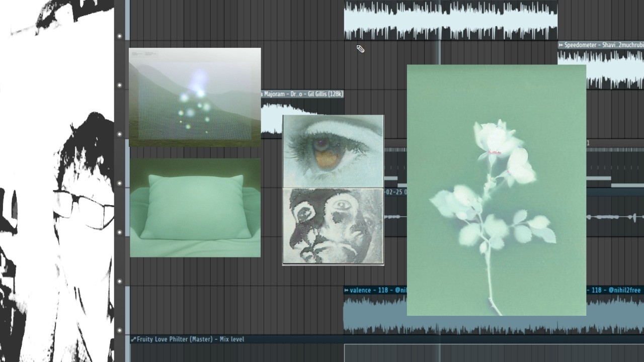This screenshot has width=644, height=362.
Task: Click the Fruity Love Philter automation clip icon
Action: pyautogui.click(x=133, y=339)
